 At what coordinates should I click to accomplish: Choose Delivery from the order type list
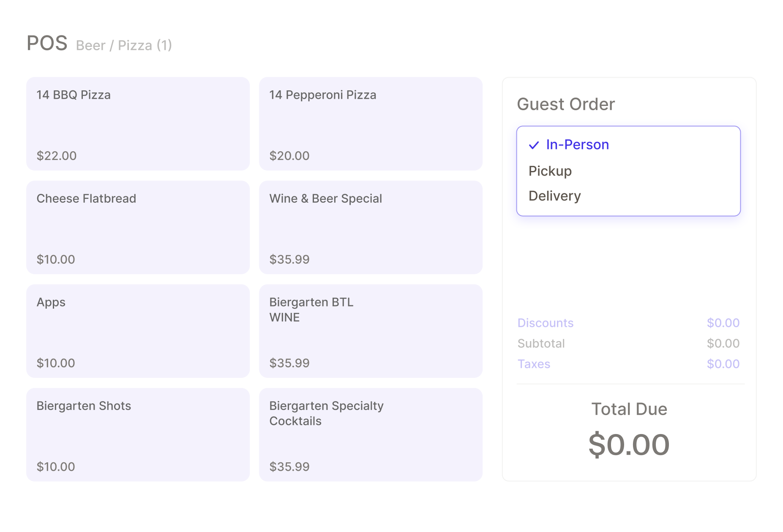point(554,196)
